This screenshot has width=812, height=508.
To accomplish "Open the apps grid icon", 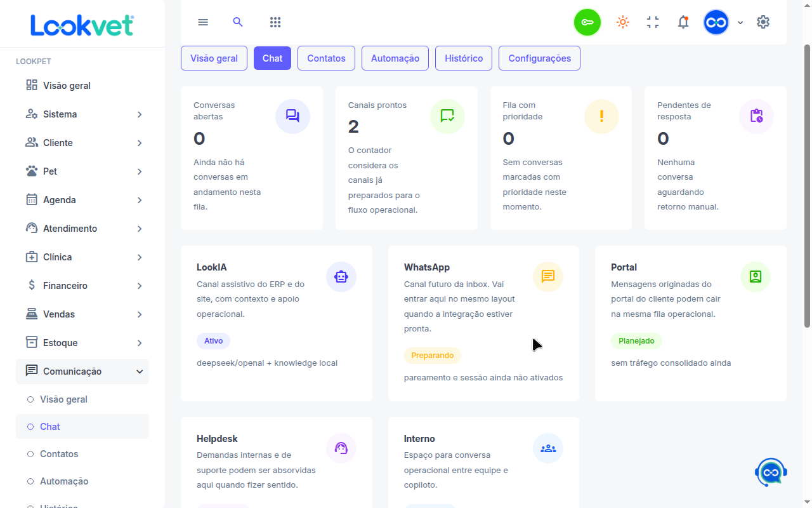I will [x=275, y=22].
